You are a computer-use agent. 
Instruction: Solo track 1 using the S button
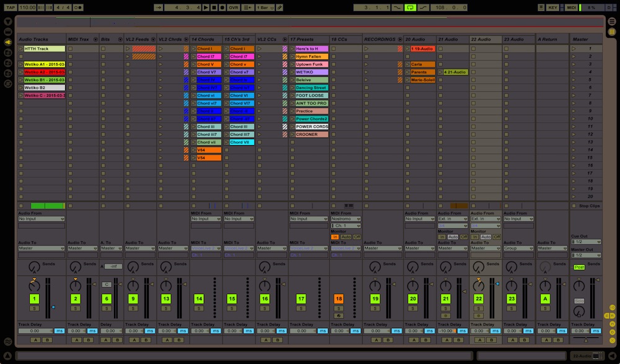(x=34, y=308)
